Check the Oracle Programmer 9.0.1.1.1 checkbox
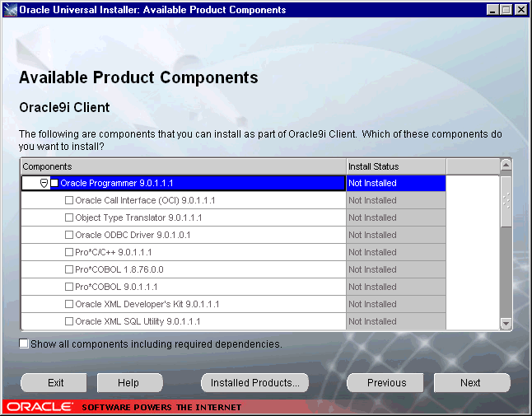The image size is (532, 416). point(54,183)
